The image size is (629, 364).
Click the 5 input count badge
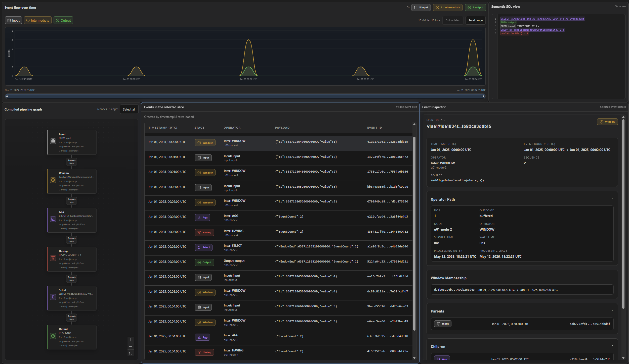click(x=421, y=8)
